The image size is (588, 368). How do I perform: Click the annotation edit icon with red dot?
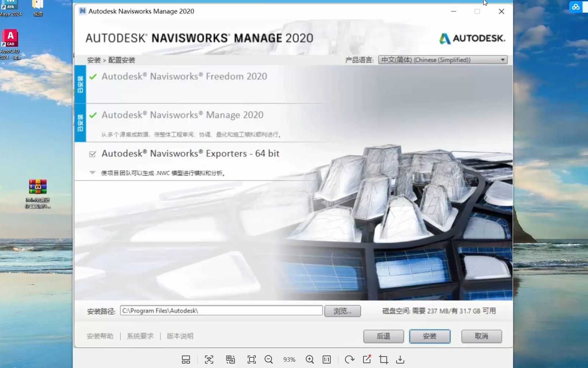coord(366,360)
